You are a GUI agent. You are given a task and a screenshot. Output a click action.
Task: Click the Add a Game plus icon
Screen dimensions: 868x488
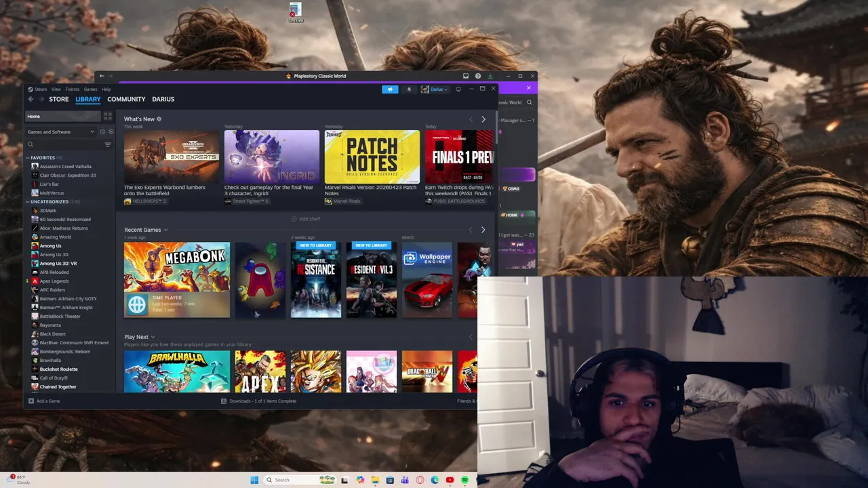pos(31,401)
